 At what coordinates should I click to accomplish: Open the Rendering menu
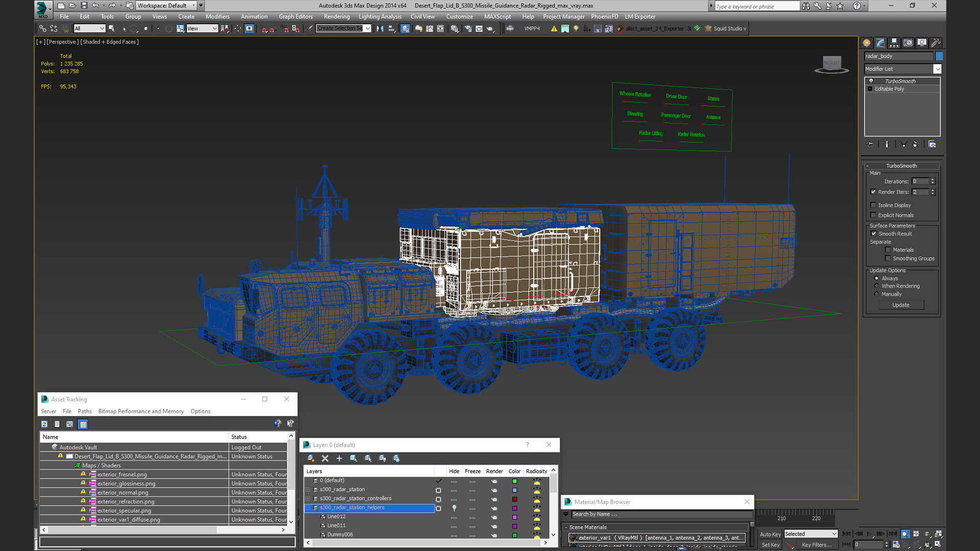336,16
